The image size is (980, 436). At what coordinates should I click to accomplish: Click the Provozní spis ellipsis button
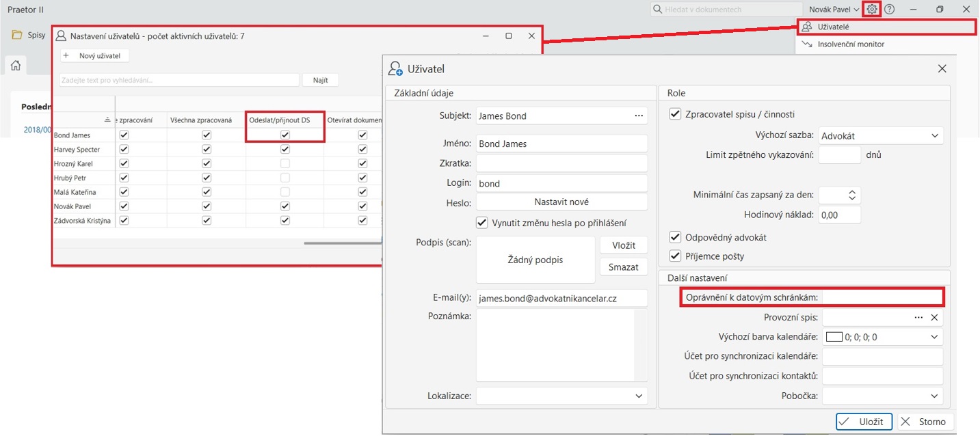(x=918, y=318)
